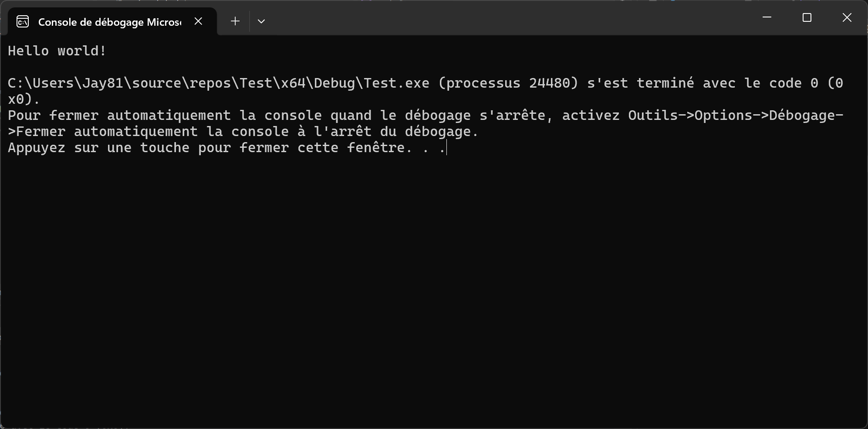868x429 pixels.
Task: Maximize the terminal window
Action: (807, 17)
